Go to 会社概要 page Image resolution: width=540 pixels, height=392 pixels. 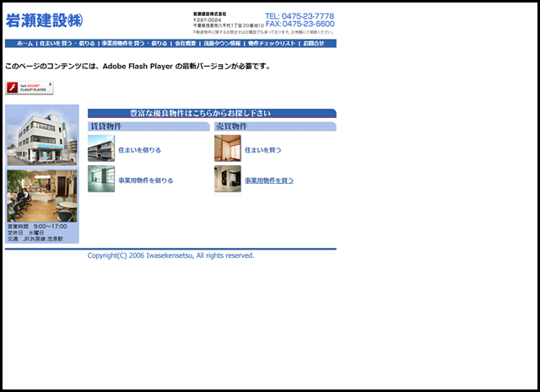click(186, 43)
